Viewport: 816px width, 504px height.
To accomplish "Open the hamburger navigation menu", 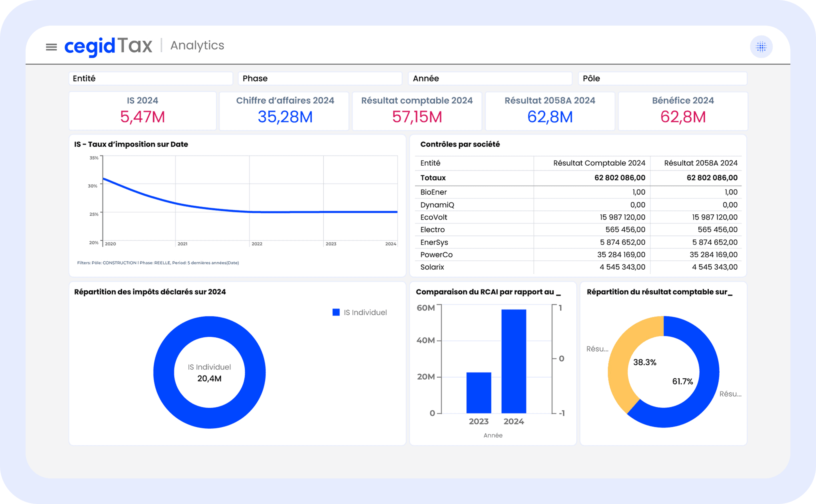I will point(51,47).
